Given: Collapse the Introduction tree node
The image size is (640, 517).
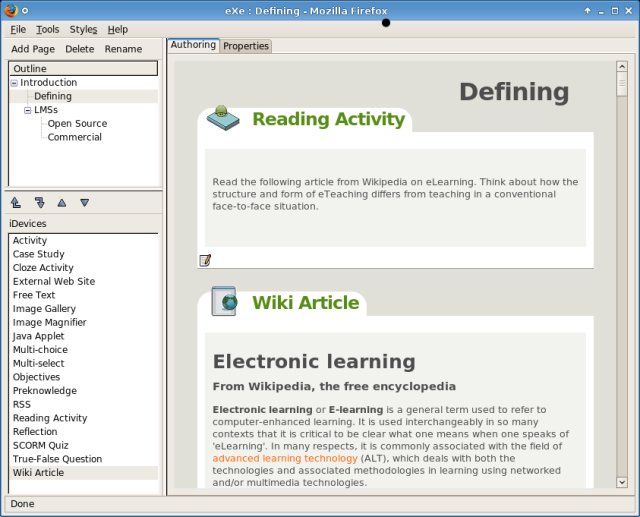Looking at the screenshot, I should coord(14,83).
